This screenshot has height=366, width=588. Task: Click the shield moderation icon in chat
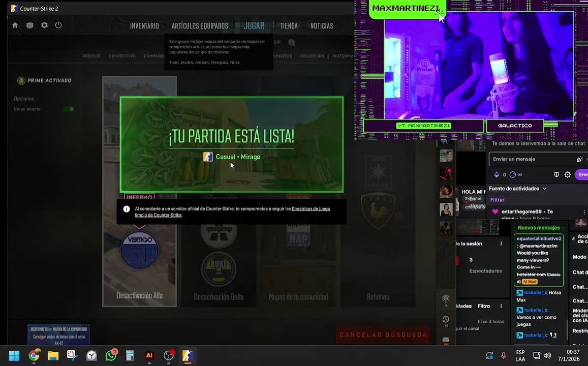pyautogui.click(x=556, y=175)
